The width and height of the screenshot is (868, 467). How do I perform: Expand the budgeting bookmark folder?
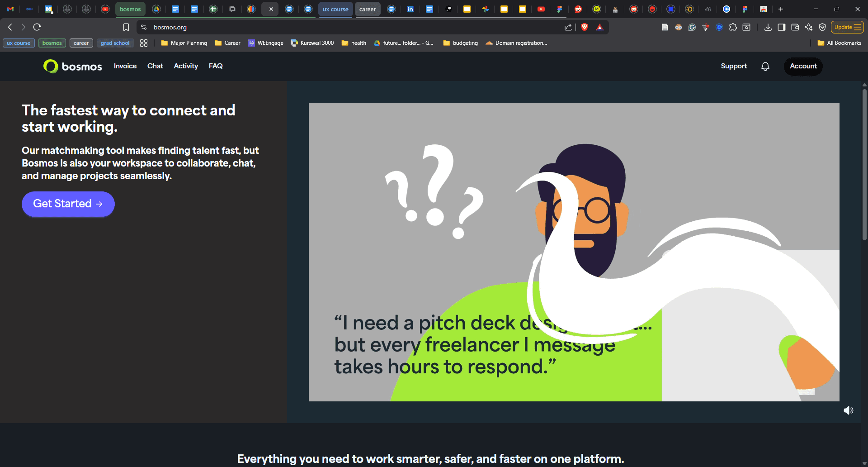click(461, 43)
